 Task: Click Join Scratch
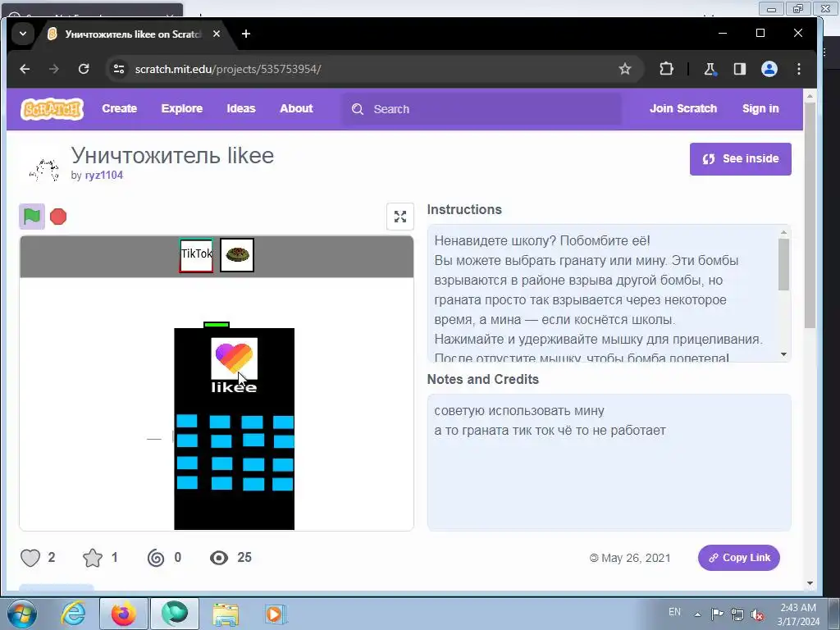[x=683, y=108]
